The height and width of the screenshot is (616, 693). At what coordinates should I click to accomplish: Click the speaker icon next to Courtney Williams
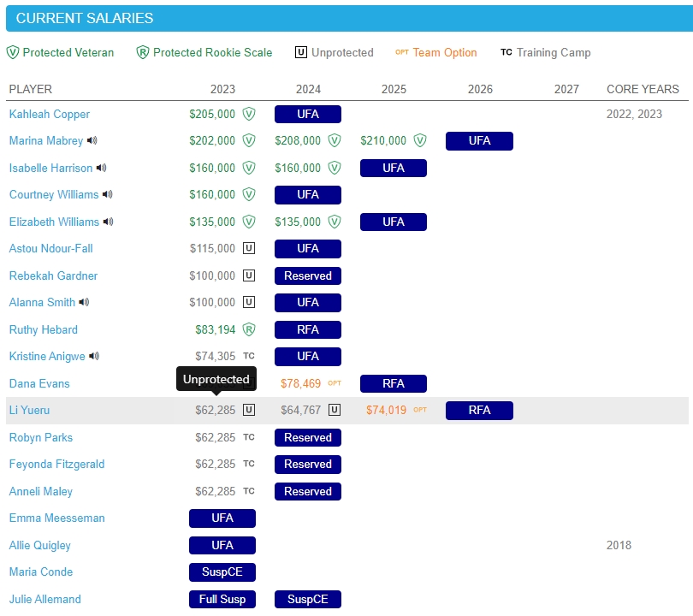click(108, 195)
